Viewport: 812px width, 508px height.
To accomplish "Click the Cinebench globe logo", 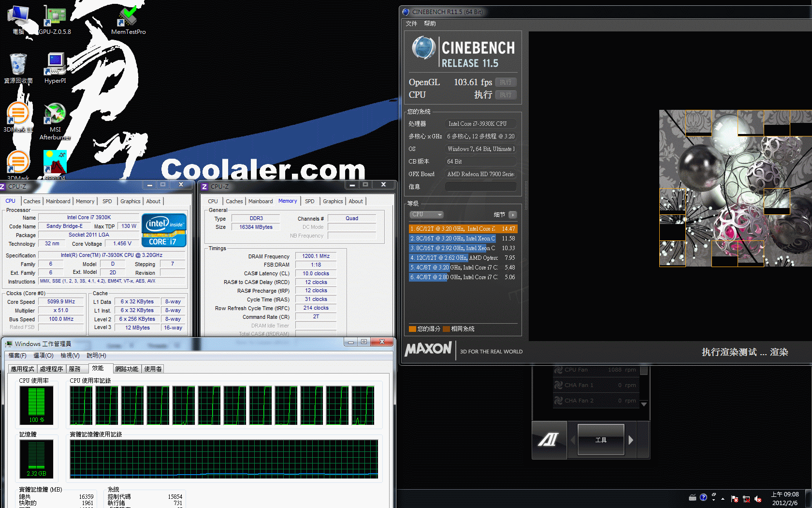I will tap(424, 48).
